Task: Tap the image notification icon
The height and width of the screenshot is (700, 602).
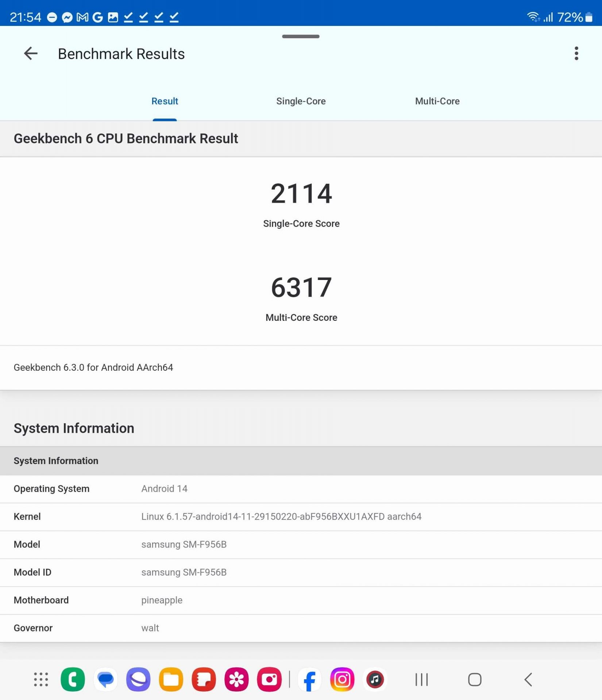Action: click(113, 17)
